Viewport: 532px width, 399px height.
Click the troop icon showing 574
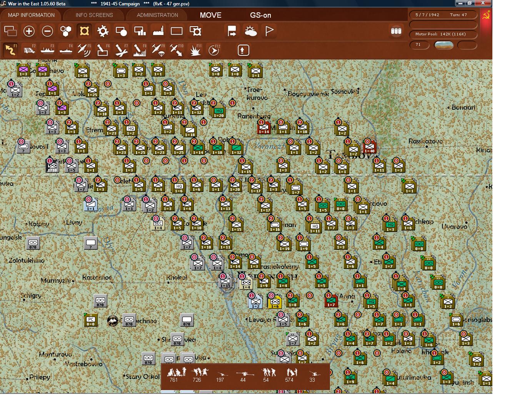pyautogui.click(x=291, y=372)
